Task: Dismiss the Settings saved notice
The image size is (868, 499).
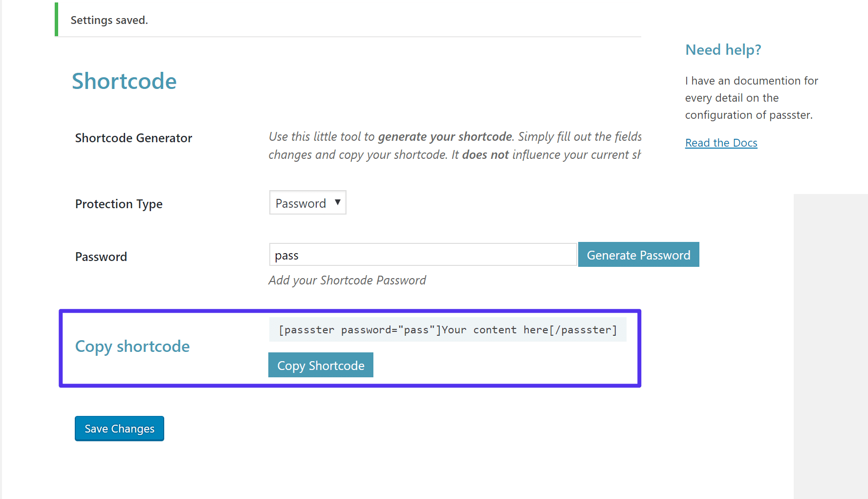Action: (108, 20)
